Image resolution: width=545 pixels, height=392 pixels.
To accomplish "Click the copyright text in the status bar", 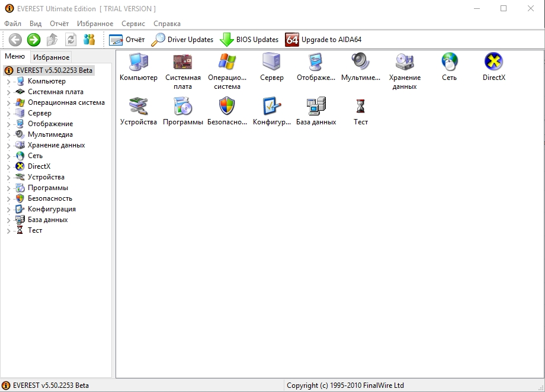I will [345, 385].
